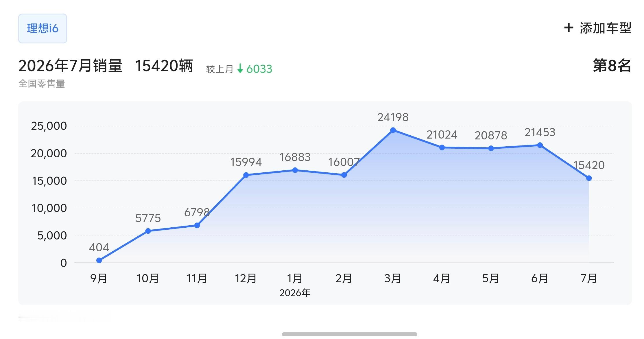Click the 3月 x-axis label
Image resolution: width=644 pixels, height=339 pixels.
392,279
